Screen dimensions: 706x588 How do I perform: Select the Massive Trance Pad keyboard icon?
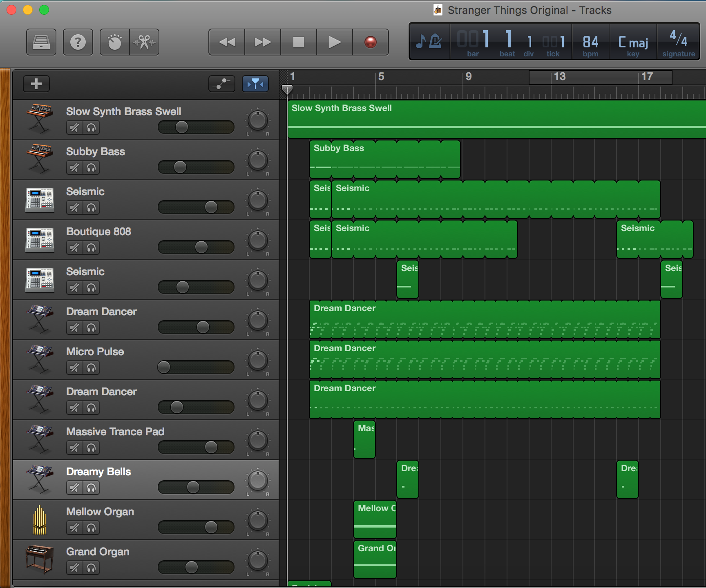(x=39, y=439)
